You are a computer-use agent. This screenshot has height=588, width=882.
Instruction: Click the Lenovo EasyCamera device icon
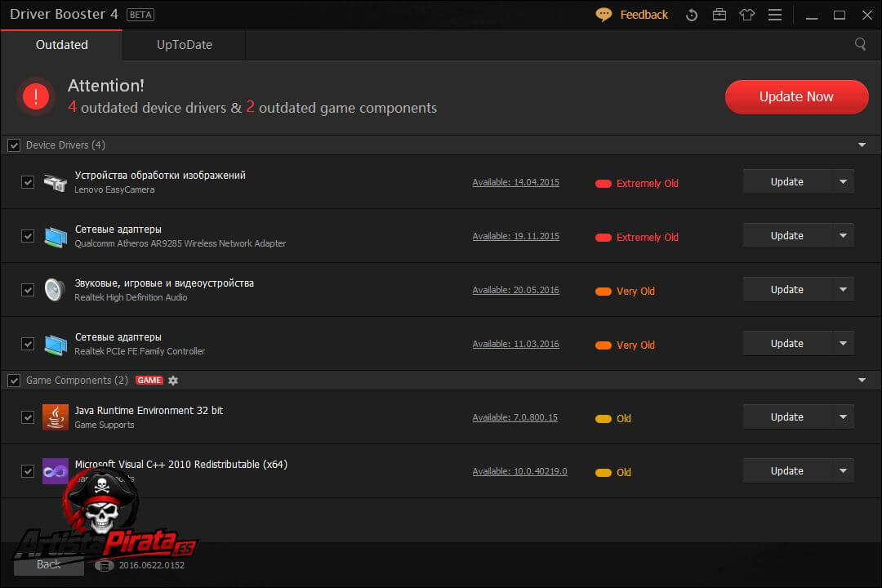tap(56, 182)
